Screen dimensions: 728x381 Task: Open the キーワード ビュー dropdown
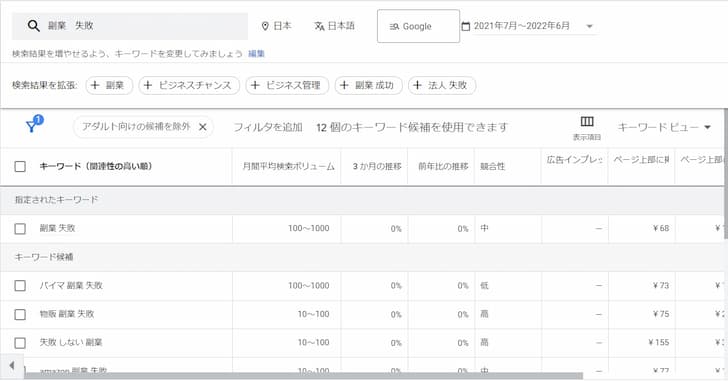664,127
